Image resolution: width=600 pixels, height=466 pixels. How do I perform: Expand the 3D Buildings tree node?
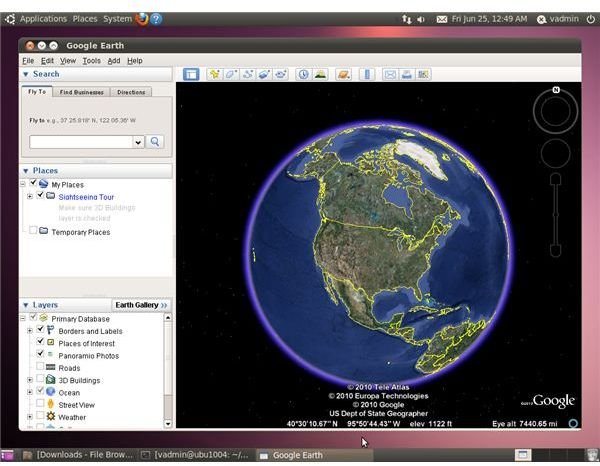pos(30,380)
